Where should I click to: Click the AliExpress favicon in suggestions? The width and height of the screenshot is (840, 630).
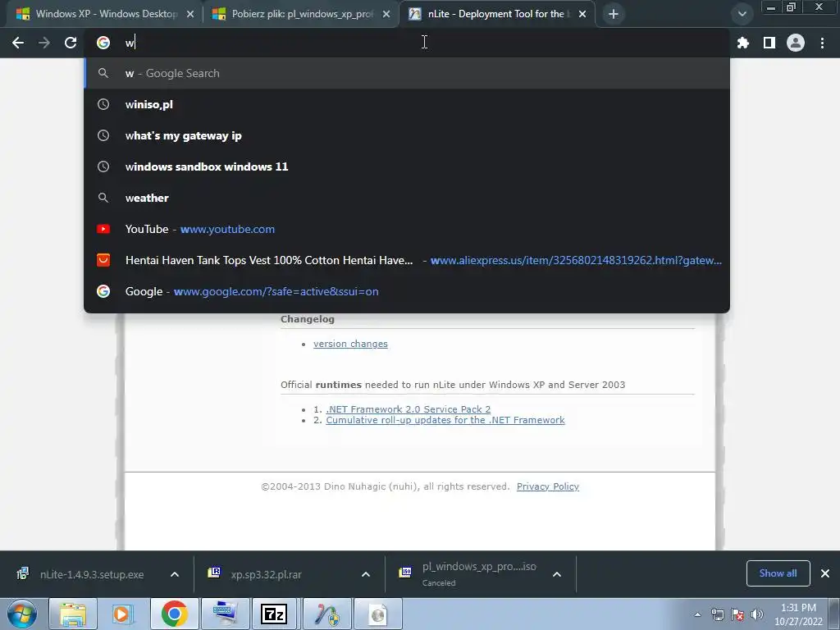pyautogui.click(x=103, y=260)
